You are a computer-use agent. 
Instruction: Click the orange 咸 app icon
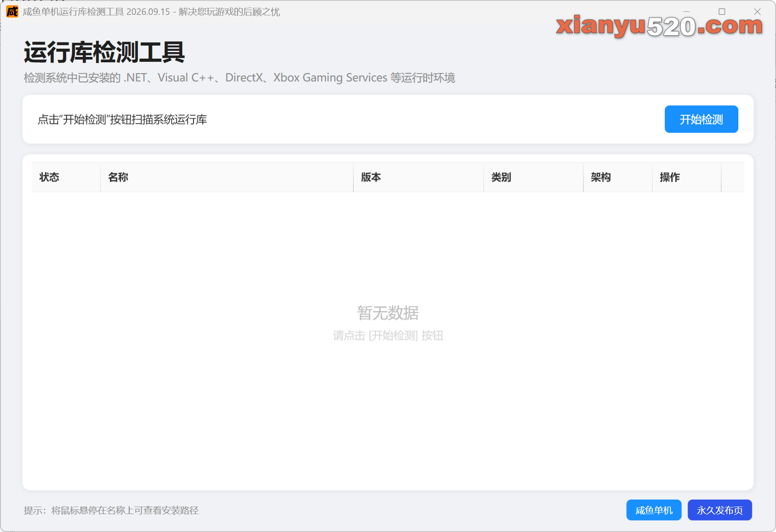click(12, 11)
